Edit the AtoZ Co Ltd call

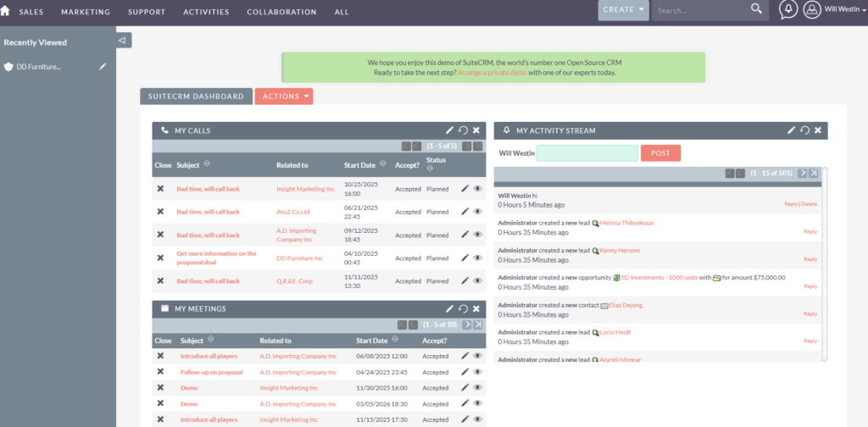(465, 211)
